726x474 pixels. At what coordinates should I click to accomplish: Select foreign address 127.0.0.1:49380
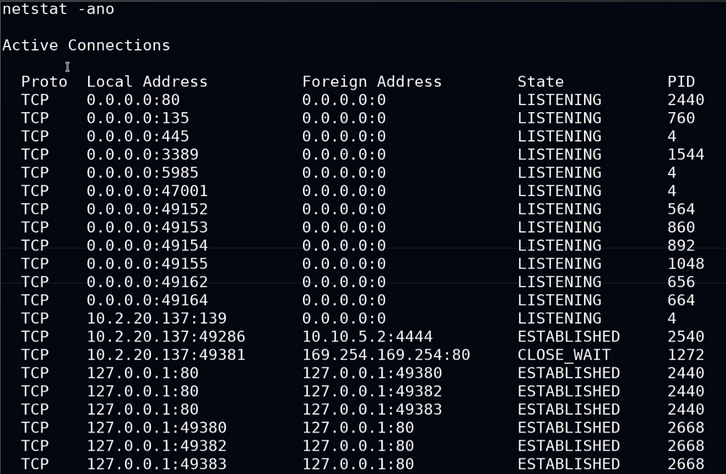[372, 373]
